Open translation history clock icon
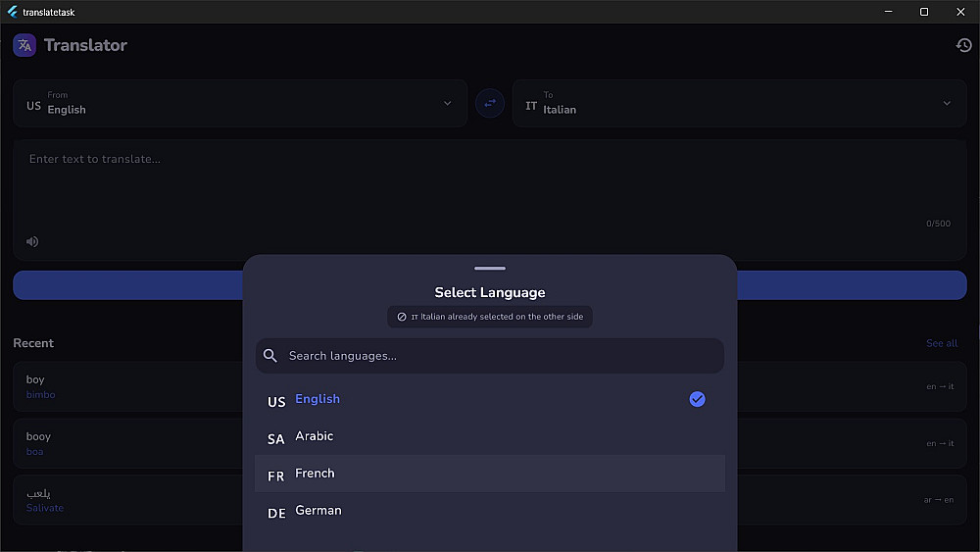The image size is (980, 552). (x=963, y=45)
